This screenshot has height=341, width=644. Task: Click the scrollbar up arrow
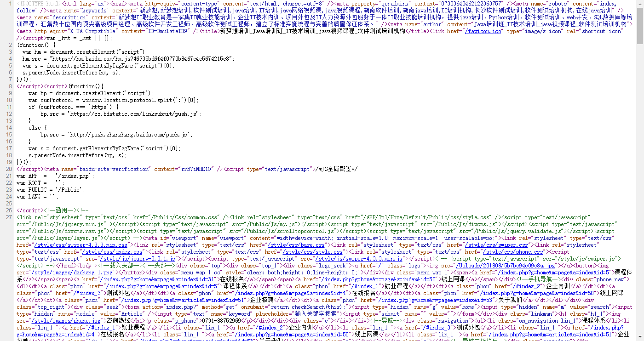(x=640, y=4)
